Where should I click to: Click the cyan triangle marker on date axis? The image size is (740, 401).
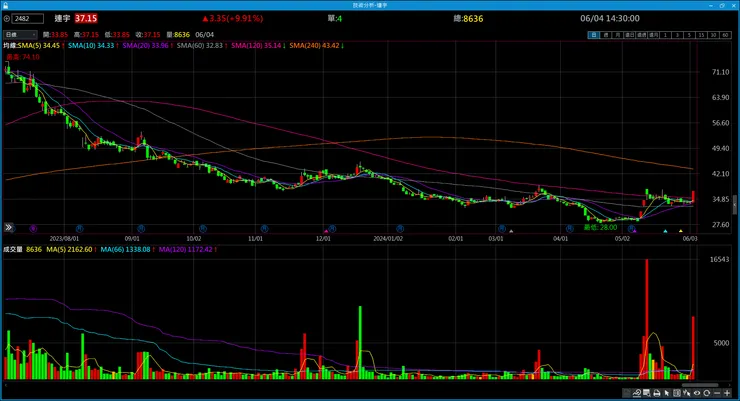[x=665, y=231]
